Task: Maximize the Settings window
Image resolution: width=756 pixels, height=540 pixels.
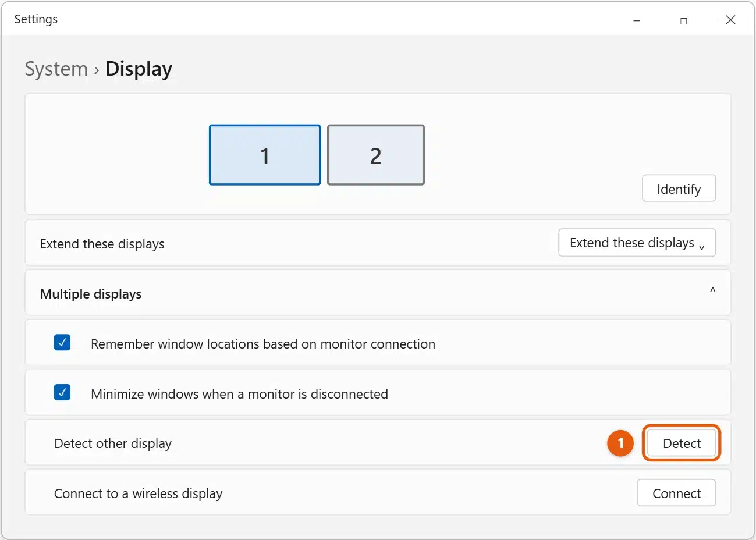Action: pyautogui.click(x=684, y=20)
